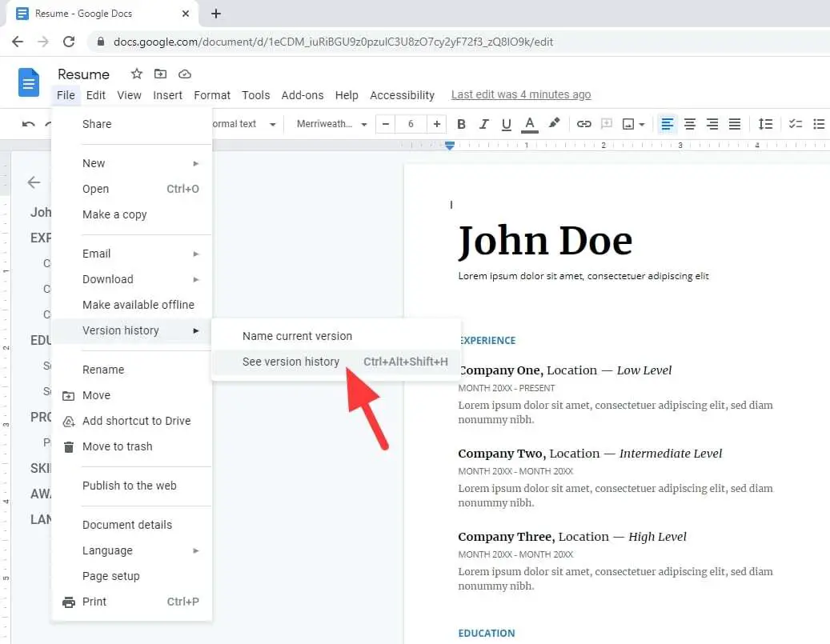Star the Resume document

[x=136, y=74]
